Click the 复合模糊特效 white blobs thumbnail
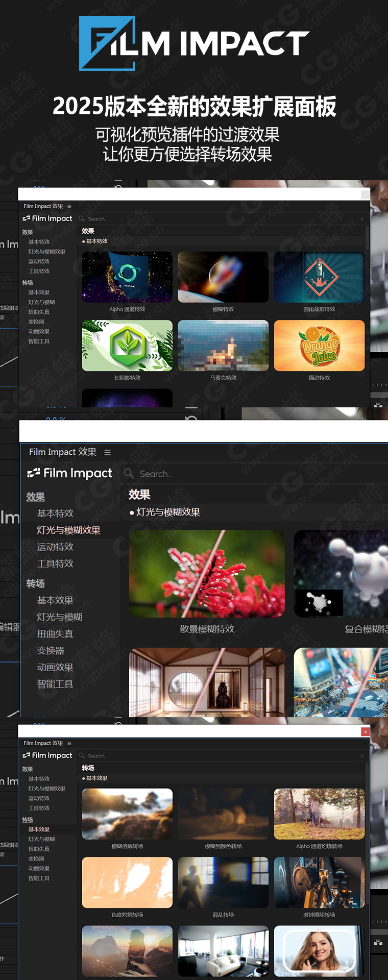 click(341, 574)
